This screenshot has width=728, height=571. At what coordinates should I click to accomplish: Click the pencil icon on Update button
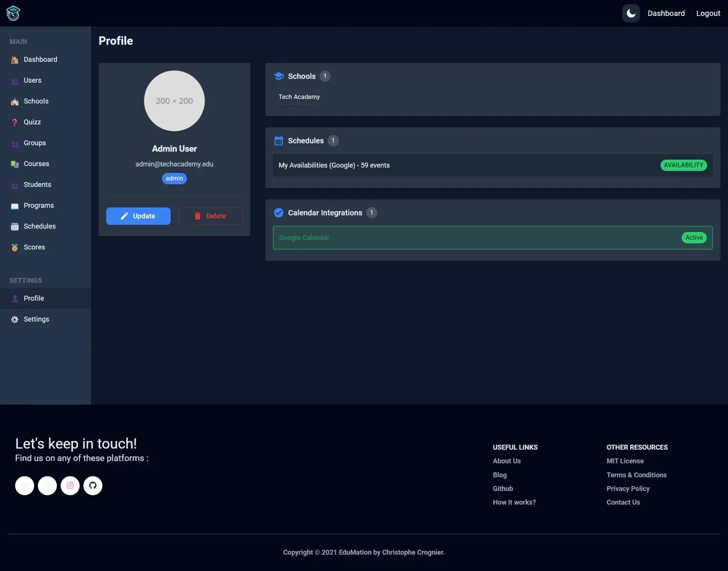point(124,216)
